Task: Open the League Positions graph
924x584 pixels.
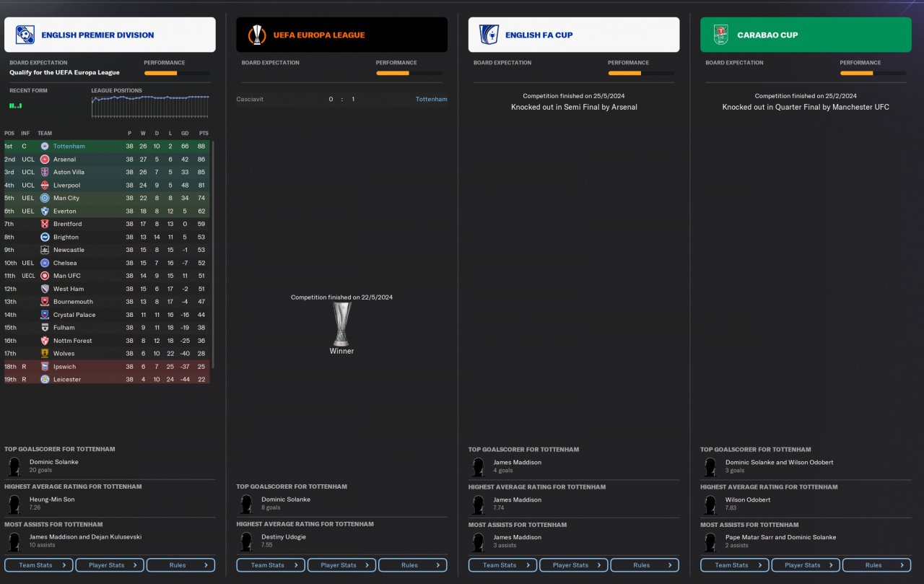Action: point(150,106)
